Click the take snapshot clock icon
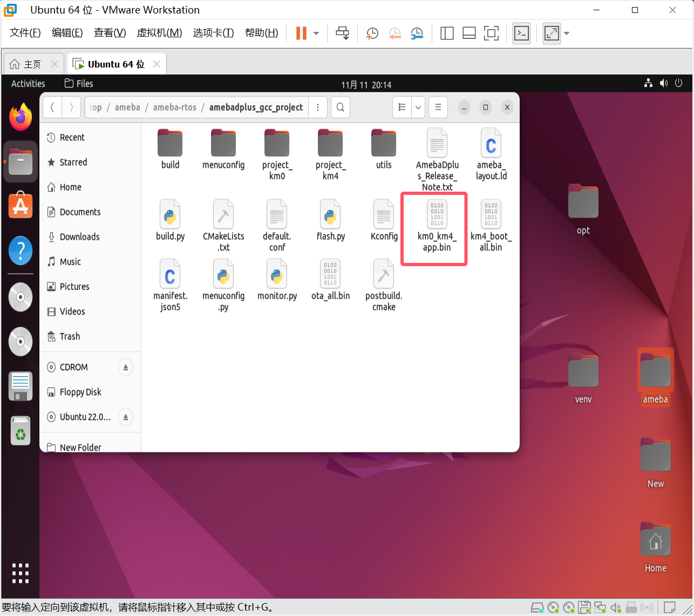The image size is (694, 616). (x=372, y=33)
